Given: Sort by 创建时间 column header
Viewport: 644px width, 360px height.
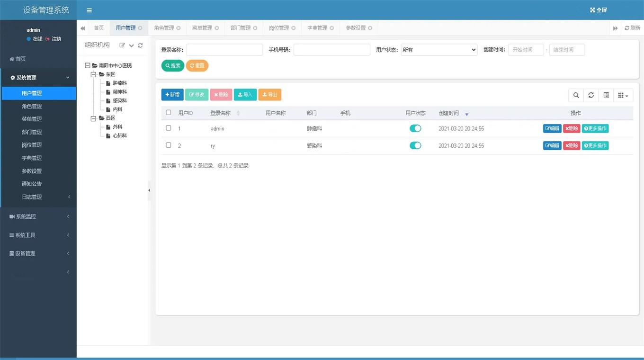Looking at the screenshot, I should [x=449, y=113].
